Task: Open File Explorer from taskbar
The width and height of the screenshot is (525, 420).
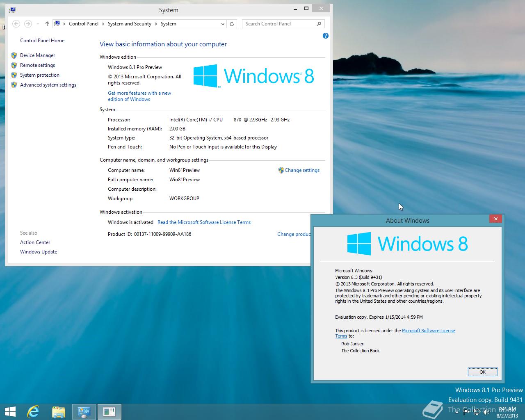Action: click(x=58, y=411)
